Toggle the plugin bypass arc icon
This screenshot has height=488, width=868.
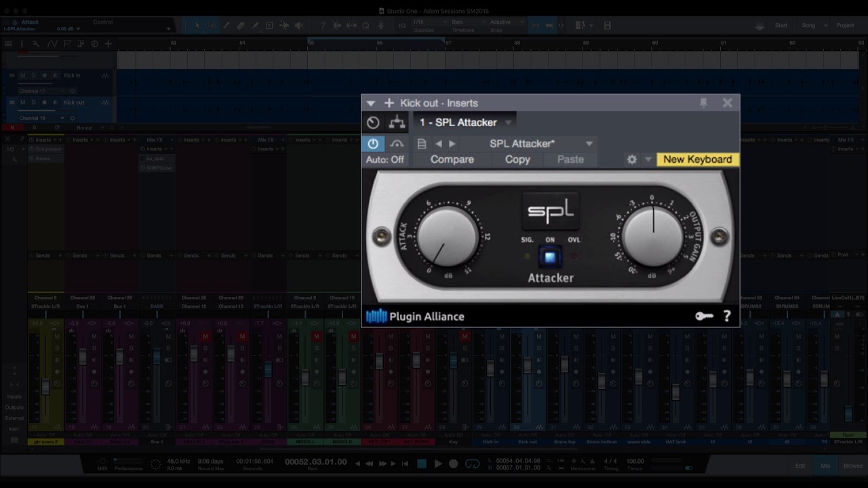(x=397, y=144)
